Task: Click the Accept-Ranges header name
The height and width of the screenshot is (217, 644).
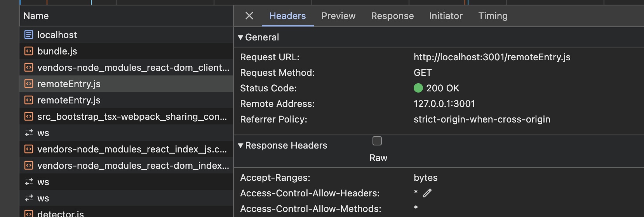Action: [275, 178]
